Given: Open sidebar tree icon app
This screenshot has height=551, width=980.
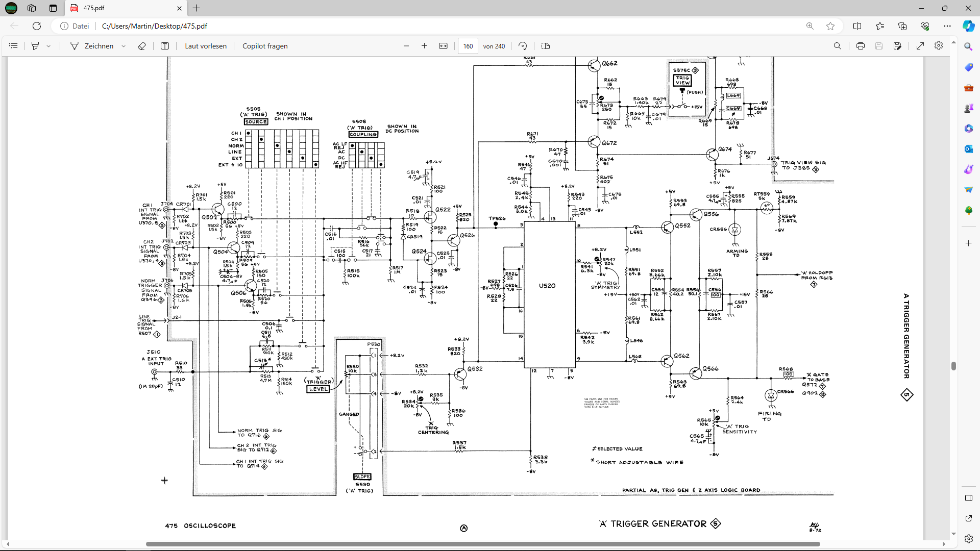Looking at the screenshot, I should [x=968, y=210].
